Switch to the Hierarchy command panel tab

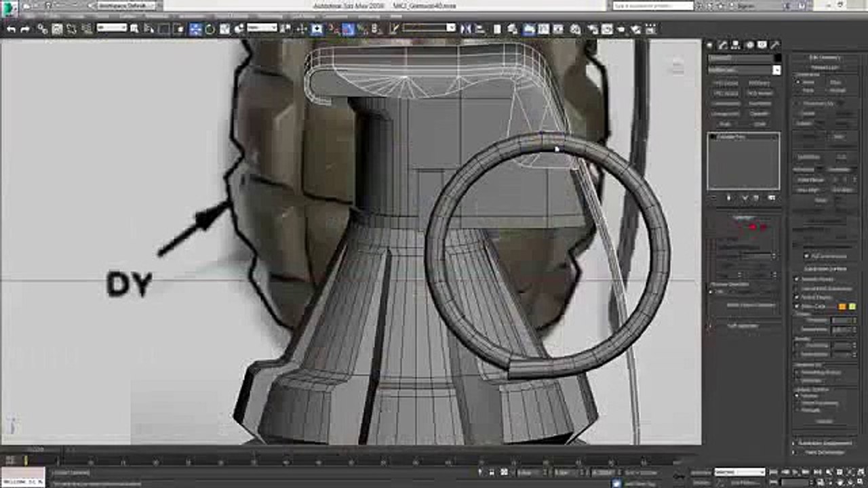click(x=736, y=45)
